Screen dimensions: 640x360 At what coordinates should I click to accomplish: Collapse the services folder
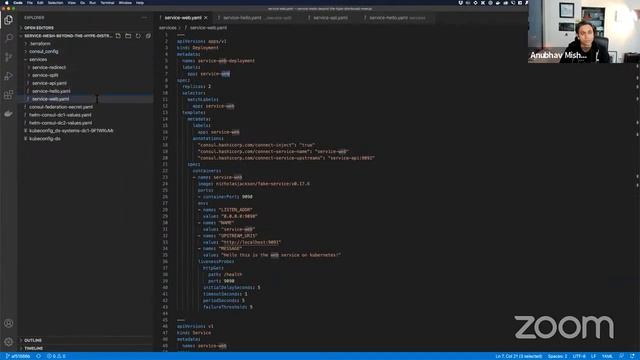tap(38, 60)
